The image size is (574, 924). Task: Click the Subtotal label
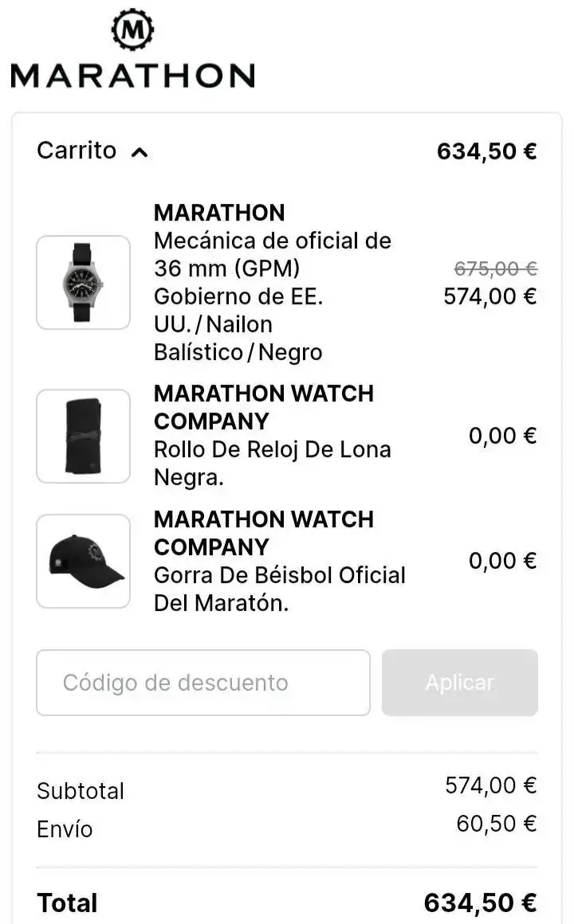pos(81,791)
